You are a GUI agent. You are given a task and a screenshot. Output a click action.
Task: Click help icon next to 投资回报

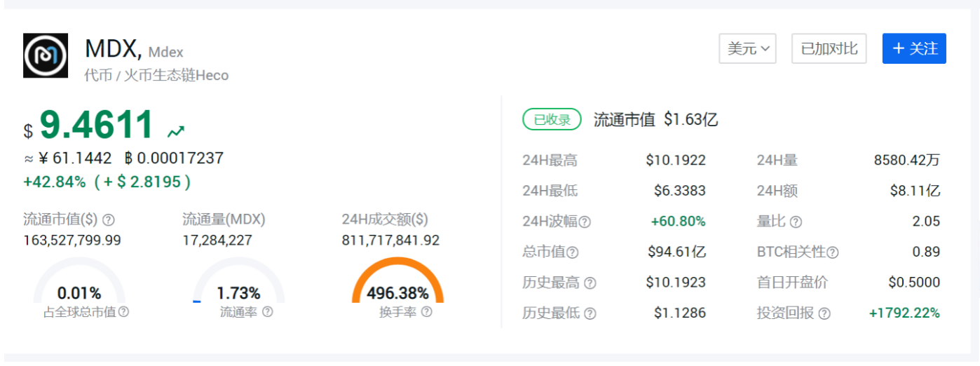coord(824,313)
